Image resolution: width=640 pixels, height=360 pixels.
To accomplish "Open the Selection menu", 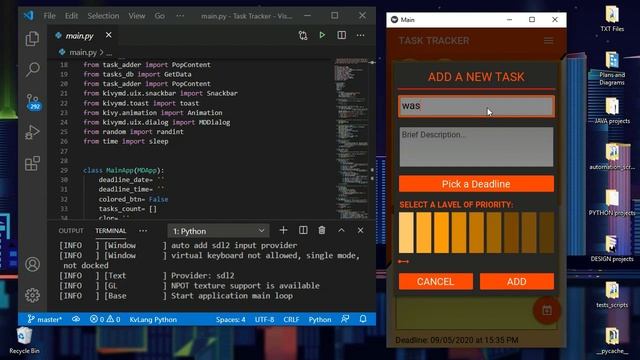I will [103, 16].
